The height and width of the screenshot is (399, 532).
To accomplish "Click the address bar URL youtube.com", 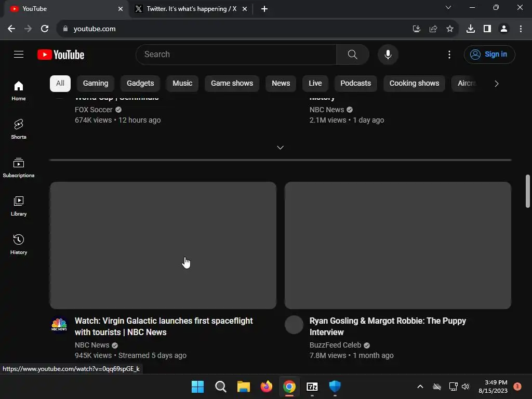I will pos(95,29).
